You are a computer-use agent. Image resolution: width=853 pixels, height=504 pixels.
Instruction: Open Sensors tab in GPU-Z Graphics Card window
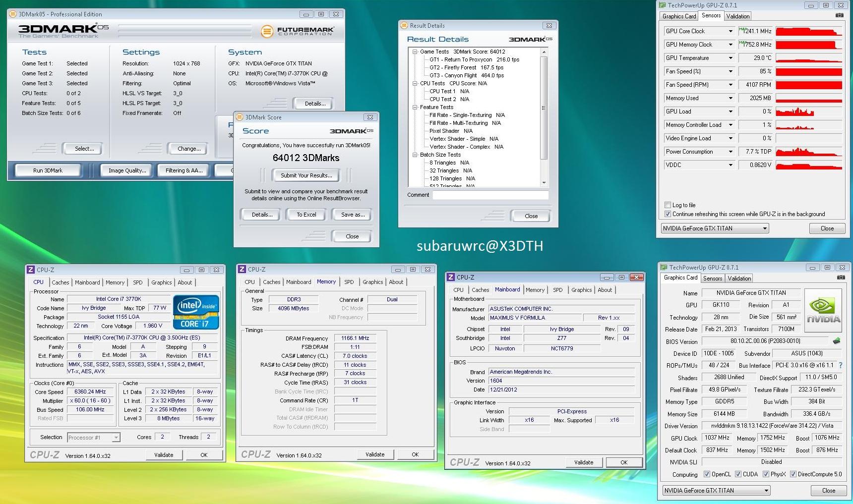click(713, 279)
